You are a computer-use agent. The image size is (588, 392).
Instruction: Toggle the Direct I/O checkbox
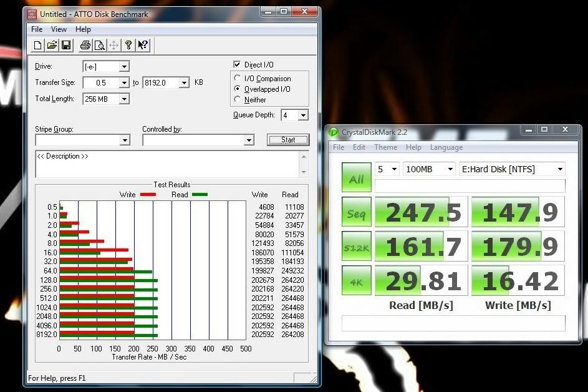coord(237,65)
